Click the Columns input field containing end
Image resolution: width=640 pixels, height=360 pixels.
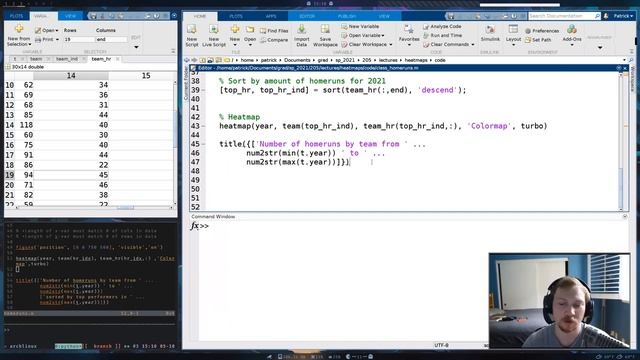click(x=111, y=40)
